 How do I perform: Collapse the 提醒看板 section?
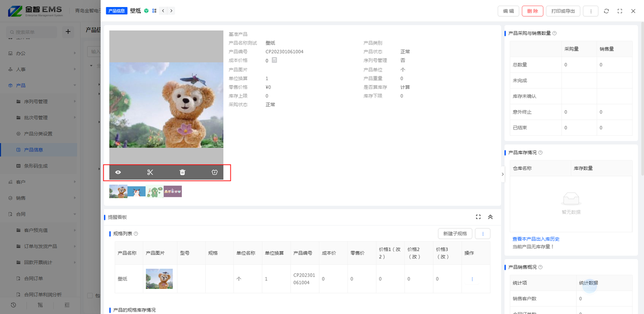[491, 217]
